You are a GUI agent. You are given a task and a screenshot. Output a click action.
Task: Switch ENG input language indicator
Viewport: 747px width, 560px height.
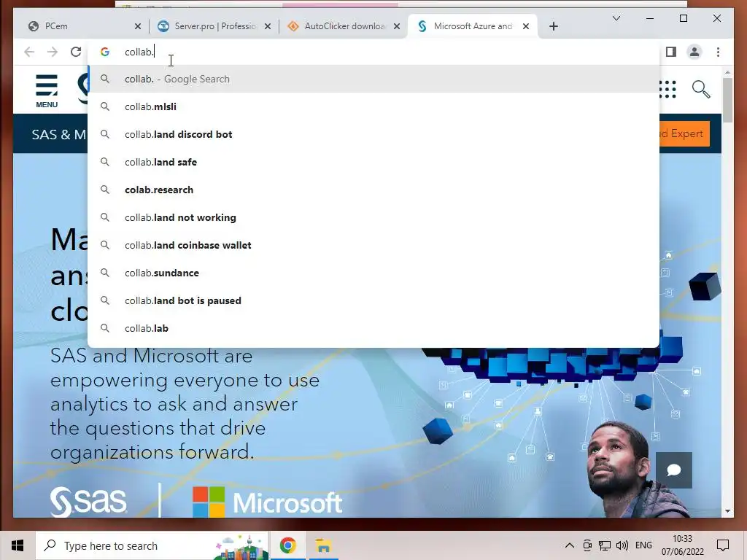[643, 545]
